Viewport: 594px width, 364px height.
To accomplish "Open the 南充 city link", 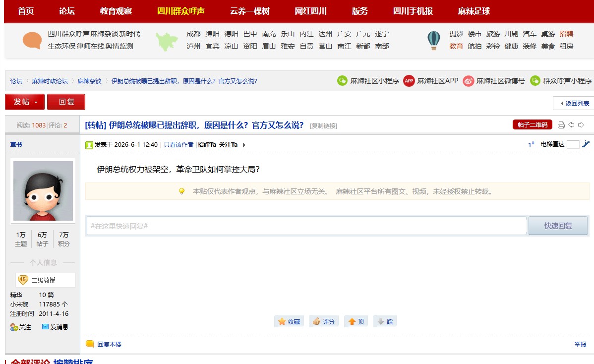I will click(269, 34).
